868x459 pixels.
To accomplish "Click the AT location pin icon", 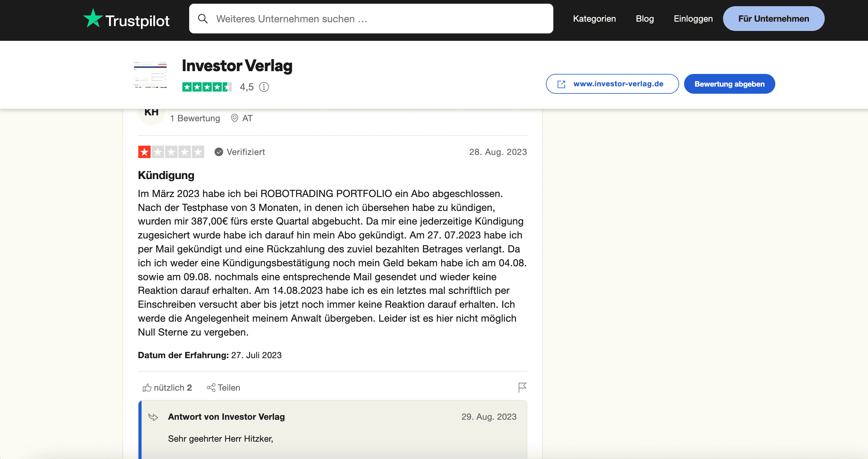I will (235, 118).
